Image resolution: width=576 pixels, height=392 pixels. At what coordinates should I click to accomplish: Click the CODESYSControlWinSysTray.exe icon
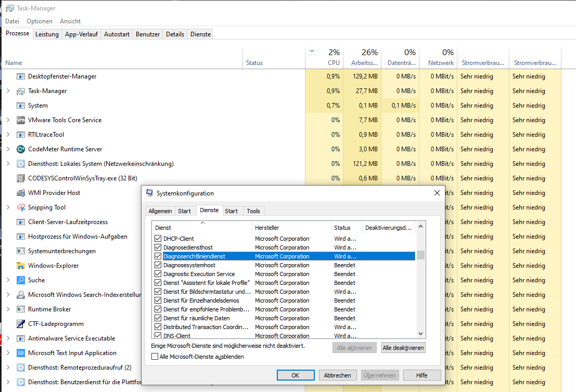[x=21, y=178]
